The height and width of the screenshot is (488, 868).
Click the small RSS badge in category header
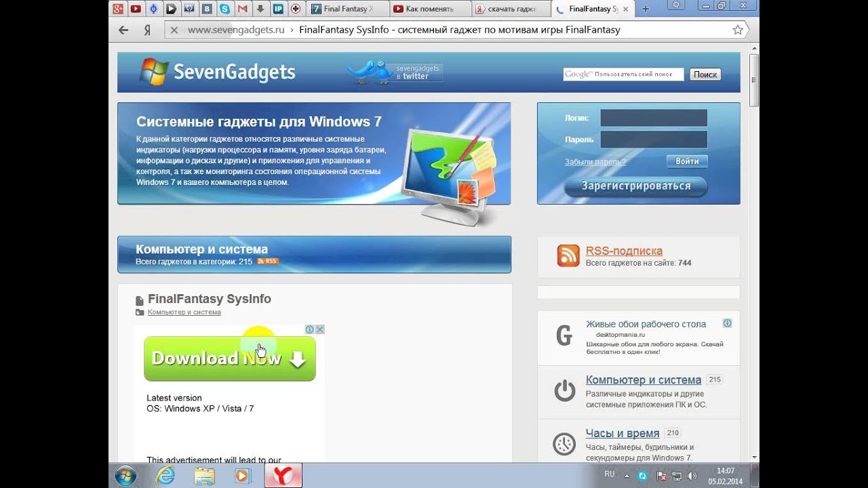(267, 261)
